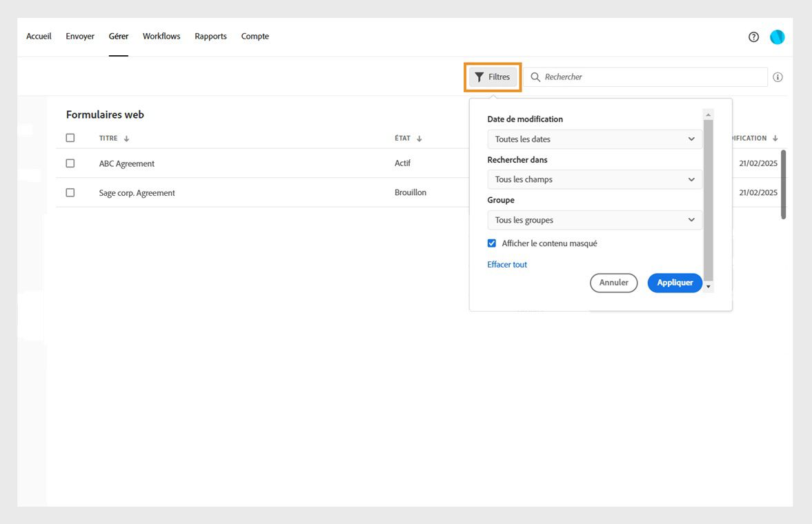812x524 pixels.
Task: Switch to the Rapports tab
Action: click(x=210, y=36)
